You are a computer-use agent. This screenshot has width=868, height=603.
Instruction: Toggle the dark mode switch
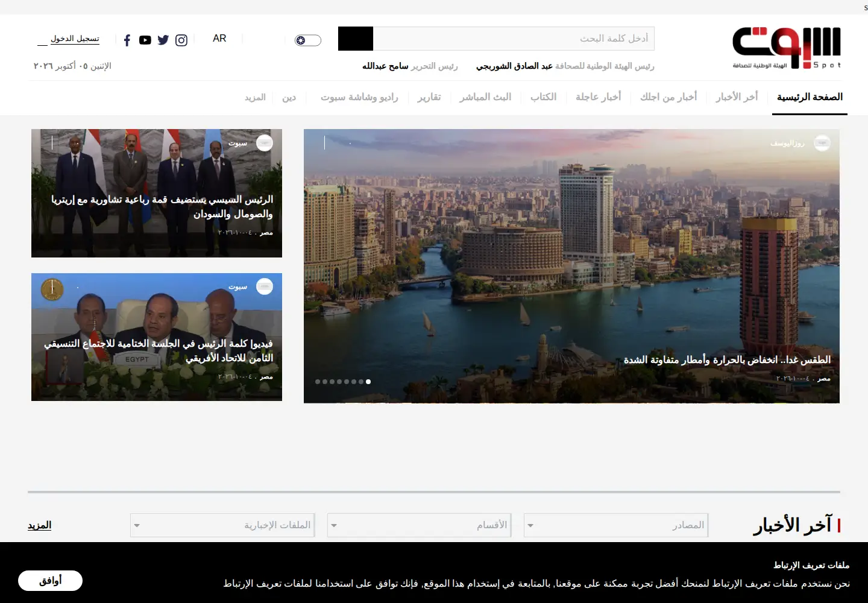[308, 40]
